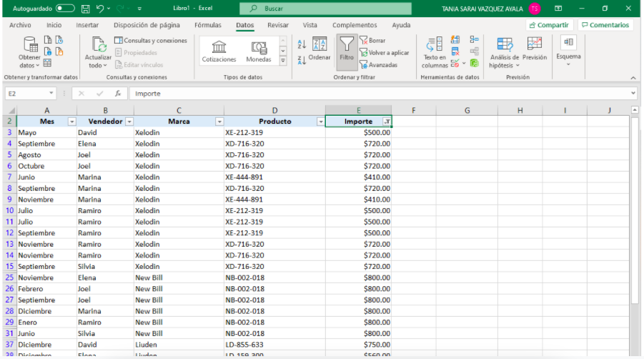The width and height of the screenshot is (644, 359).
Task: Click Volver a aplicar filter
Action: click(x=385, y=53)
